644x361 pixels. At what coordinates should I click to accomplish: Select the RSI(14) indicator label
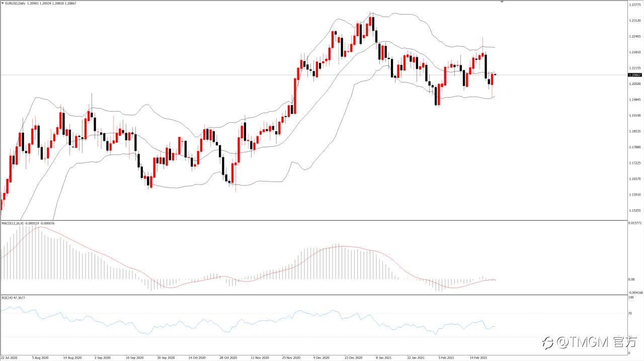click(8, 298)
